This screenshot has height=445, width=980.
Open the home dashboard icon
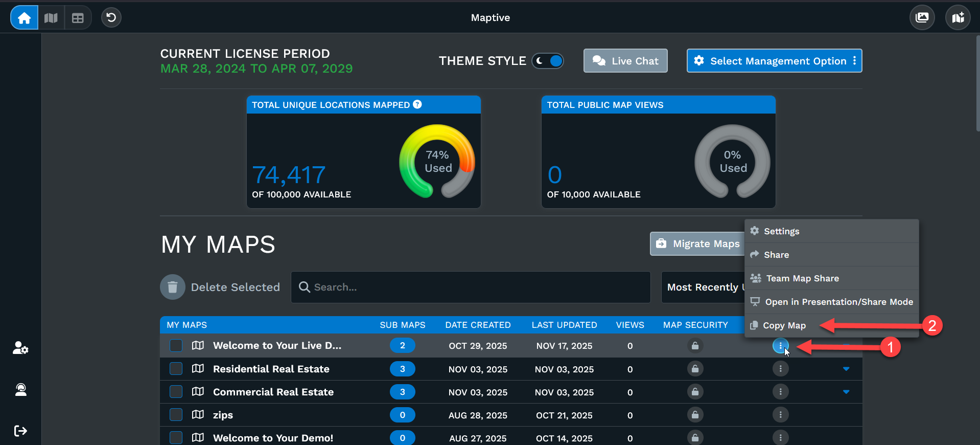24,18
